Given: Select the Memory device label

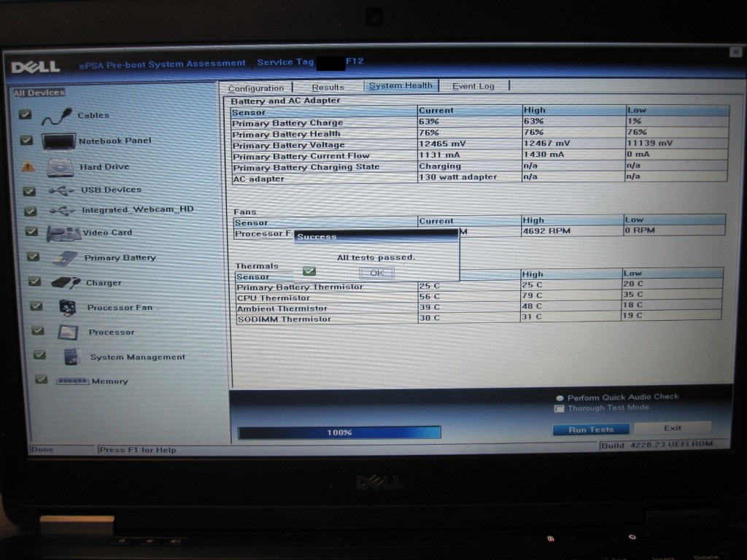Looking at the screenshot, I should coord(110,381).
